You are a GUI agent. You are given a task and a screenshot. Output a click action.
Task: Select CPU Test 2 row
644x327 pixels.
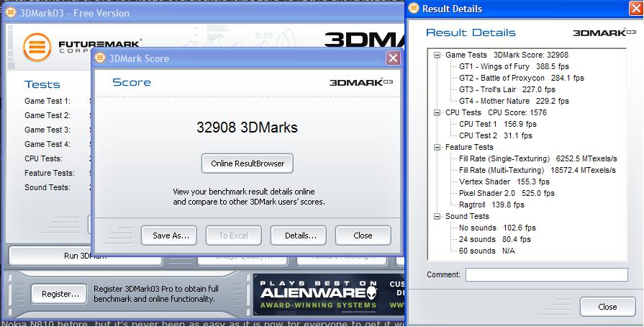click(495, 135)
